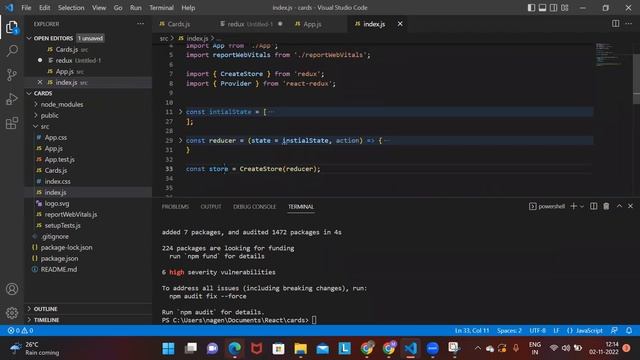Open the Customize Layout icon
This screenshot has width=640, height=360.
(x=565, y=8)
